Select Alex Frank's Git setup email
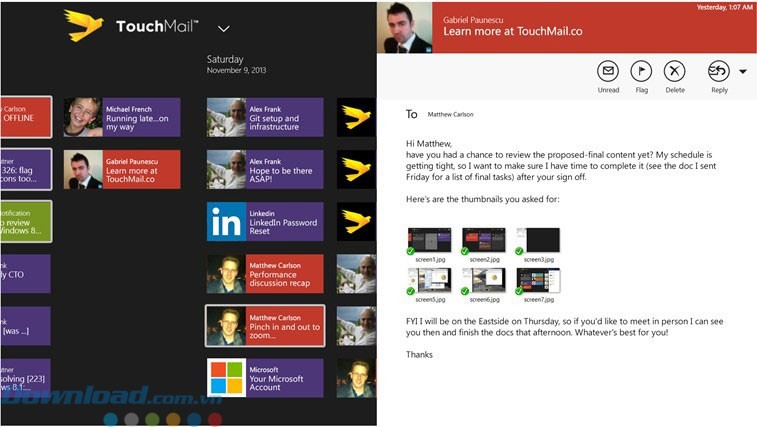Screen dimensions: 757x427 pyautogui.click(x=265, y=117)
